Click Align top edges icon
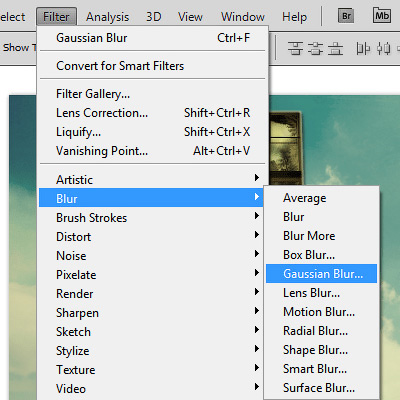The image size is (400, 400). pos(295,49)
